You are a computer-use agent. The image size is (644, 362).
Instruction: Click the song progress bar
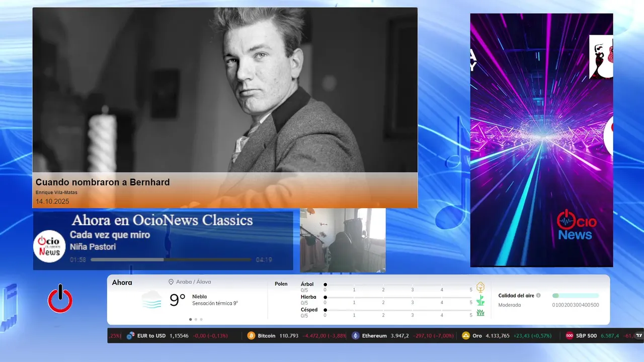[171, 260]
